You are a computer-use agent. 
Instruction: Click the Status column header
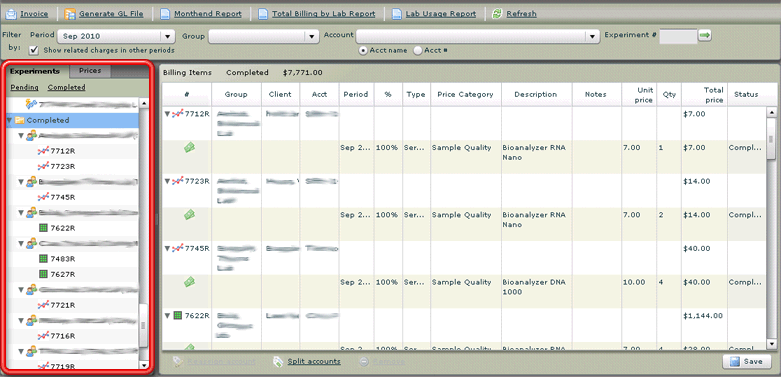tap(746, 94)
